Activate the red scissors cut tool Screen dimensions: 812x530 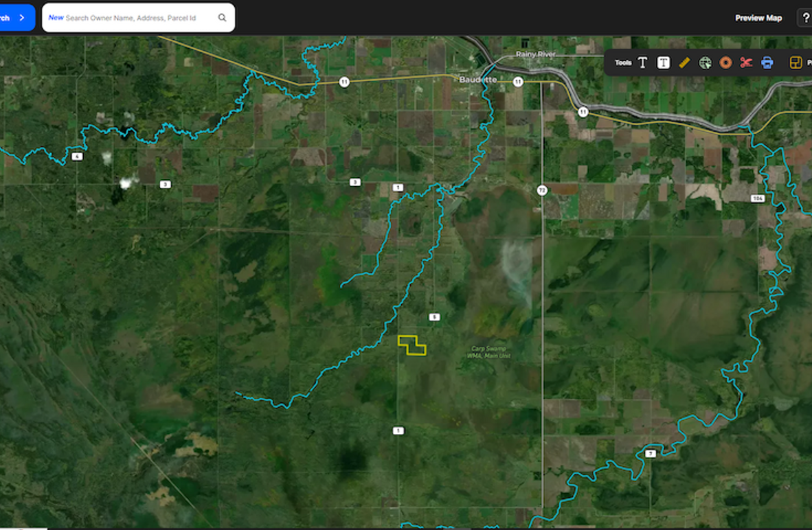[x=746, y=62]
